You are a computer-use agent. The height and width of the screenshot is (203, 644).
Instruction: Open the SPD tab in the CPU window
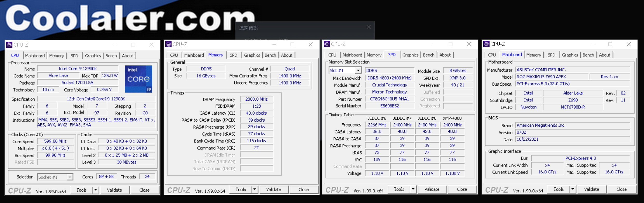click(74, 56)
